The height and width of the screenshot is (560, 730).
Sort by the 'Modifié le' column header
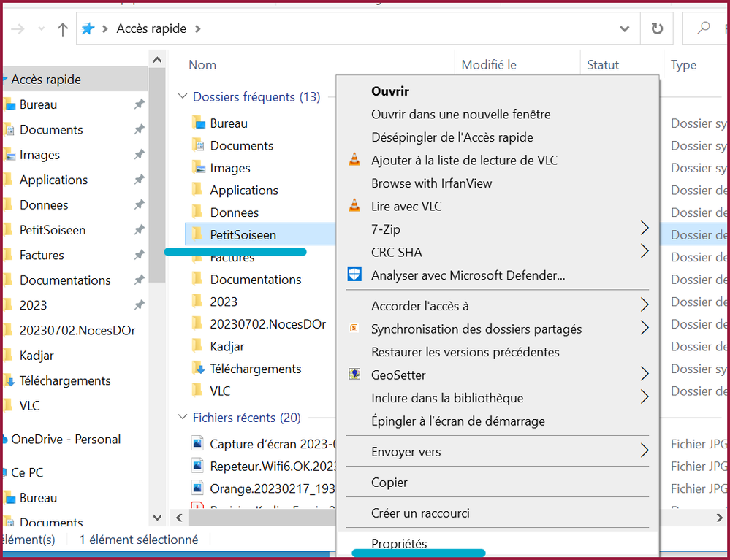tap(489, 65)
